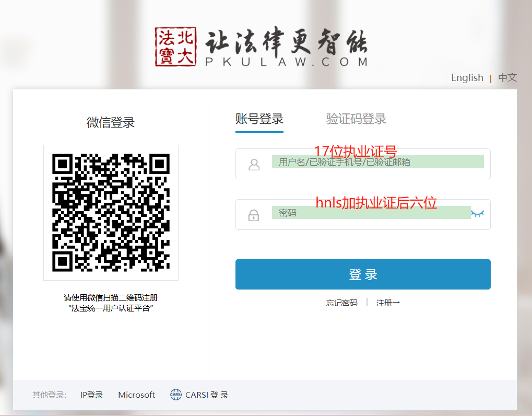The width and height of the screenshot is (532, 416).
Task: Click the red PKULAW seal logo
Action: [x=175, y=47]
